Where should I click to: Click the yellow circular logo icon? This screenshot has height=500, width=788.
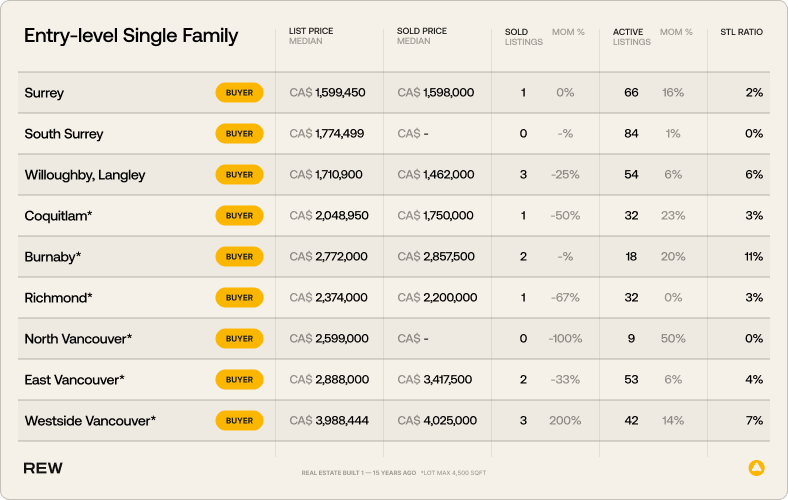click(756, 468)
